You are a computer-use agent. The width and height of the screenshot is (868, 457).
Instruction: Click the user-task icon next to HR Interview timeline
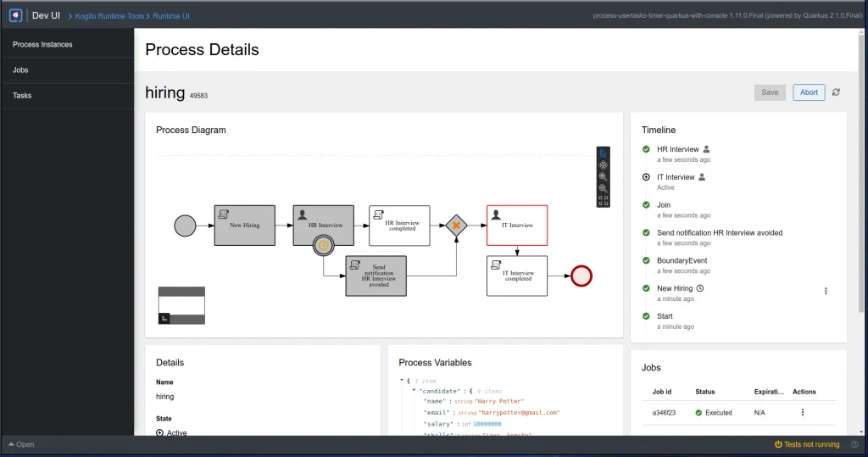pyautogui.click(x=706, y=149)
